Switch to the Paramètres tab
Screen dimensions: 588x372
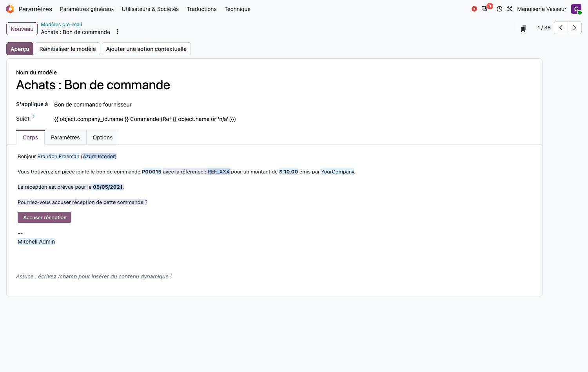tap(65, 137)
